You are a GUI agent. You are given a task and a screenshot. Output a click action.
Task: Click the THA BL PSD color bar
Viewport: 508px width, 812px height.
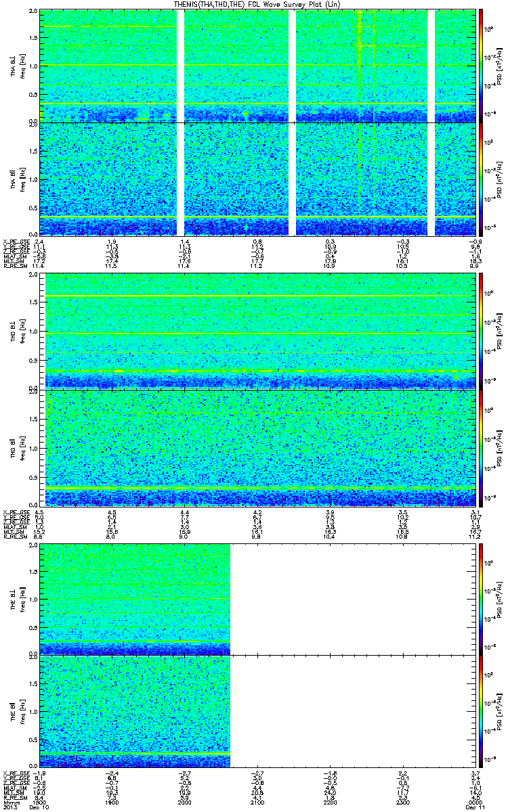(481, 66)
